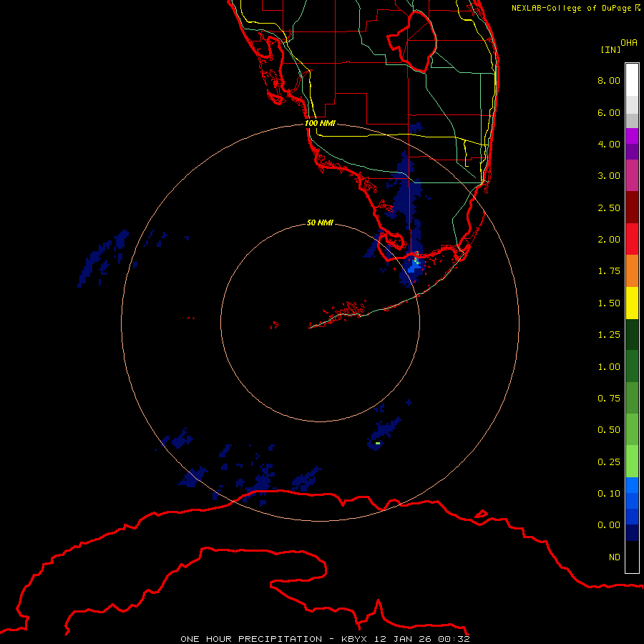Click the 50 NMI range ring label
Image resolution: width=644 pixels, height=644 pixels.
[320, 223]
